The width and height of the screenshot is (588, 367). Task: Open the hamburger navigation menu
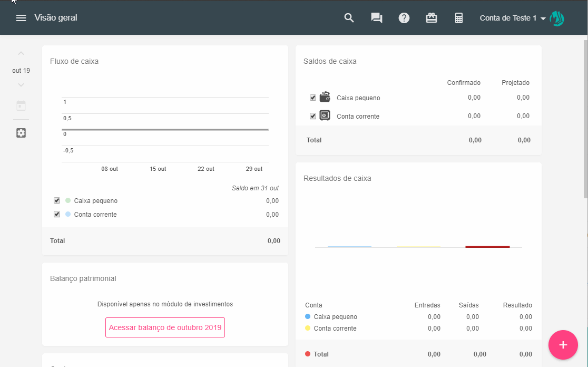[x=21, y=18]
